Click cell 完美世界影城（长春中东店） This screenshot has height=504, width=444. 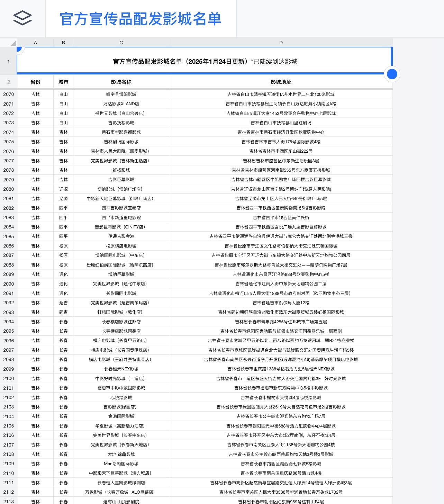121,435
